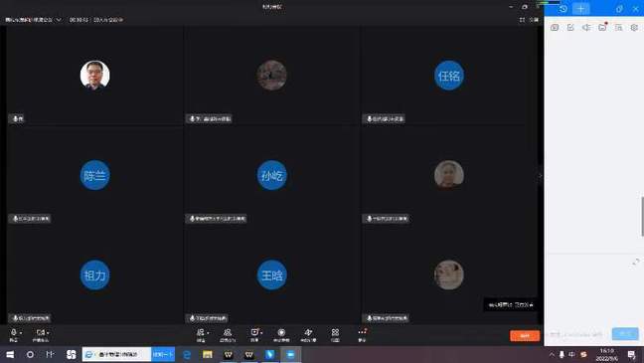This screenshot has height=363, width=644.
Task: Toggle full screen mode icon at top
Action: point(522,19)
